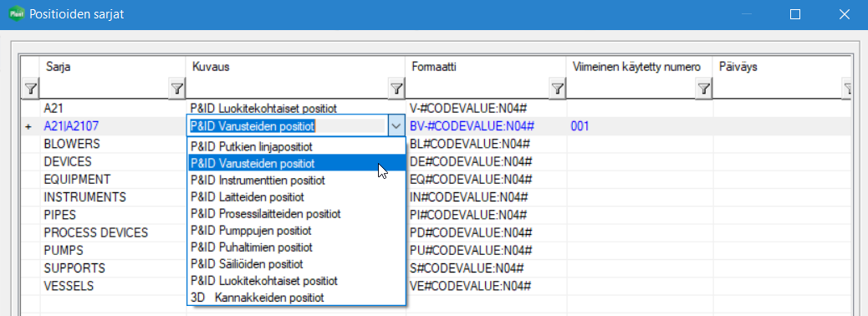This screenshot has width=868, height=316.
Task: Select the DEVICES series row
Action: coord(113,161)
